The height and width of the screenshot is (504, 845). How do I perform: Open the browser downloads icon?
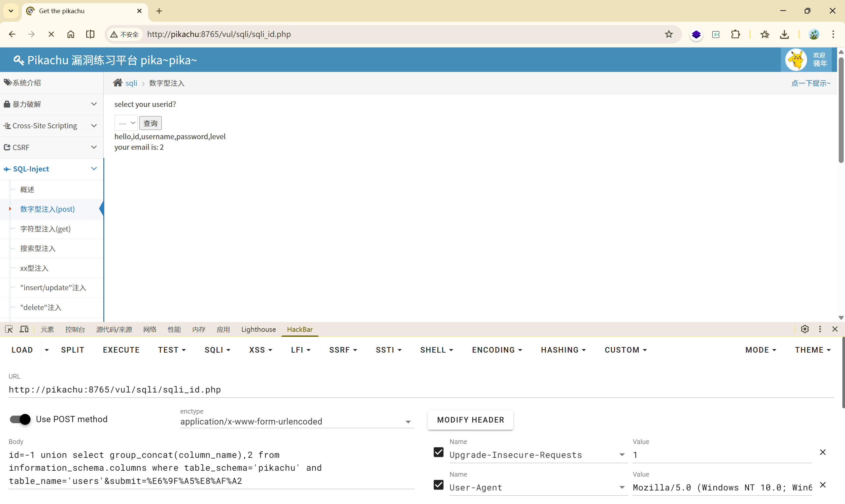784,34
